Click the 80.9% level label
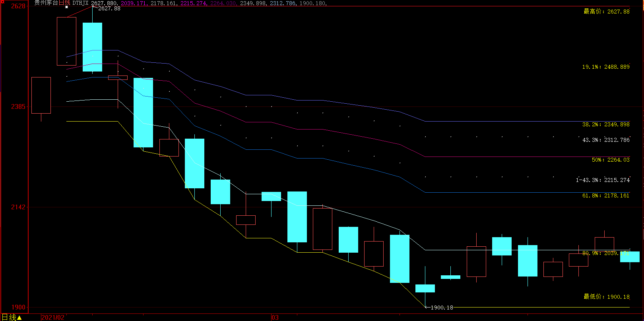644x321 pixels. coord(606,253)
